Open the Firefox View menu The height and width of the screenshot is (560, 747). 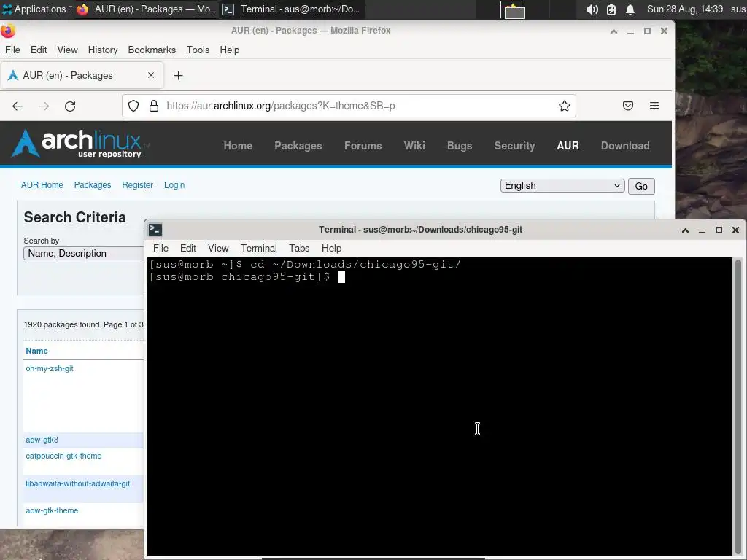tap(67, 50)
